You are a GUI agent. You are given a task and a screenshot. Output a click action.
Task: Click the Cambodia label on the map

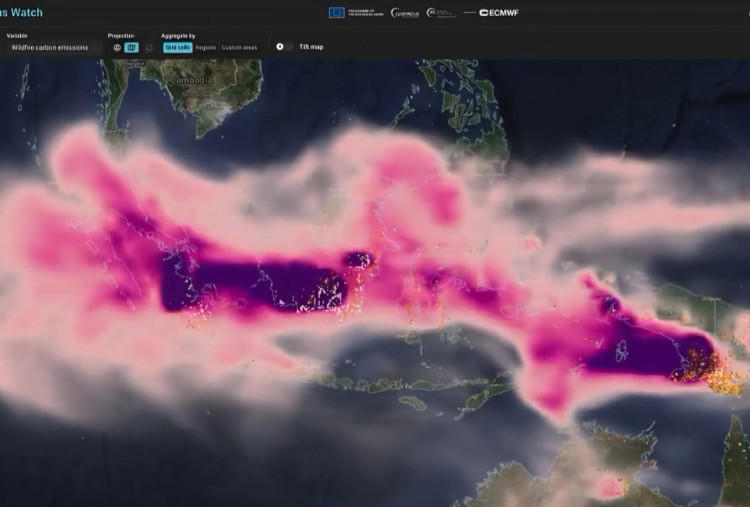pos(191,80)
